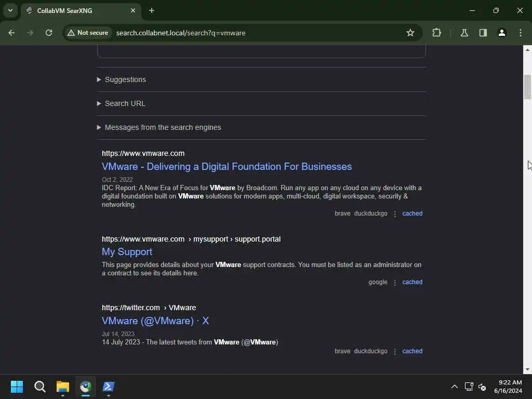Close the CollabVM SearXNG tab

click(133, 10)
